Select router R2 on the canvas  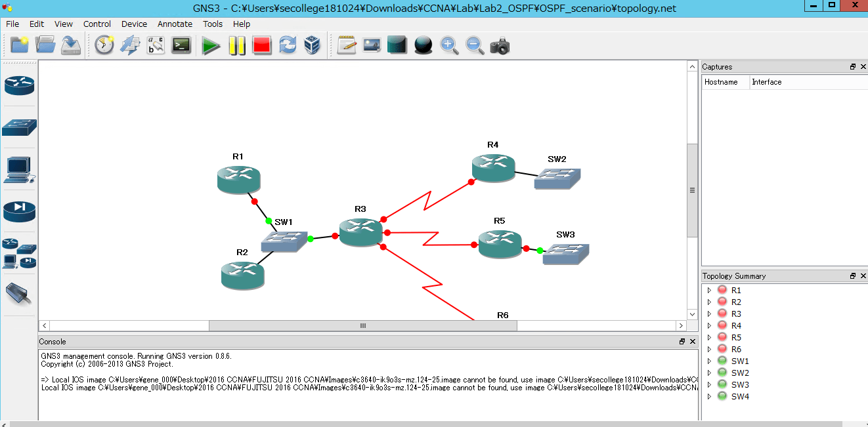[x=243, y=275]
